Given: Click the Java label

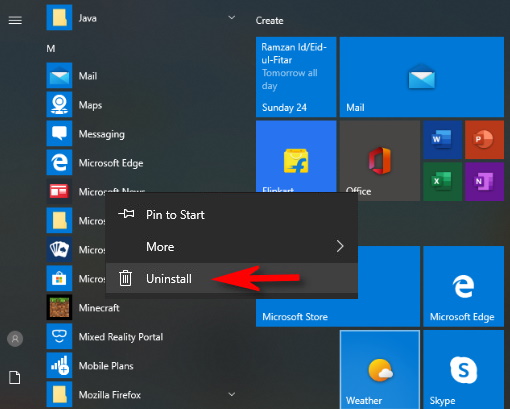Looking at the screenshot, I should click(88, 18).
